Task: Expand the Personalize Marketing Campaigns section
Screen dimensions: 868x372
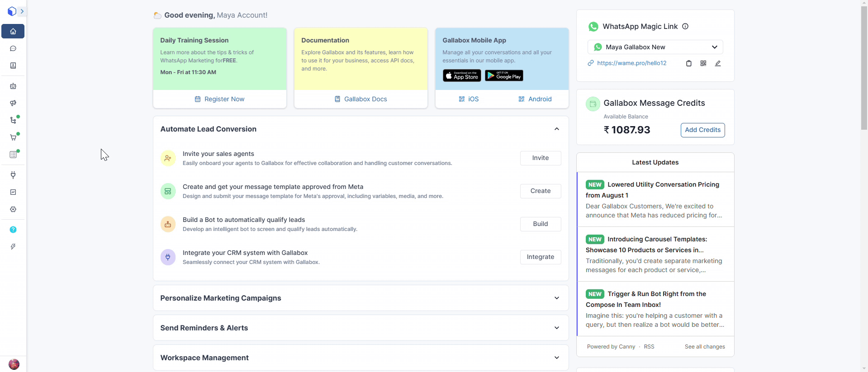Action: point(556,298)
